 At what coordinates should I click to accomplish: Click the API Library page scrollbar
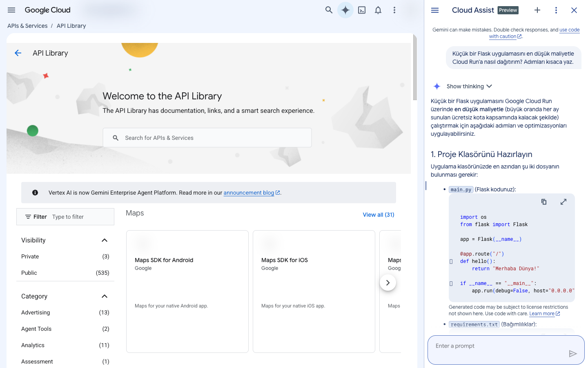[415, 67]
